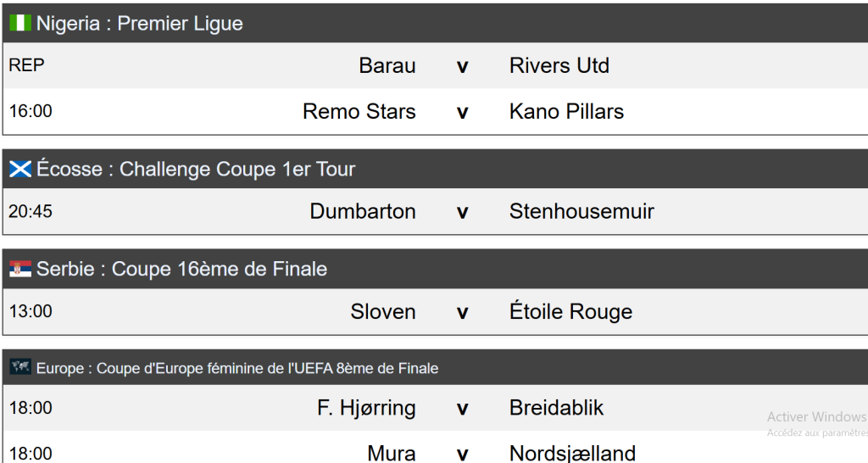
Task: Open the Dumbarton team page
Action: [363, 211]
